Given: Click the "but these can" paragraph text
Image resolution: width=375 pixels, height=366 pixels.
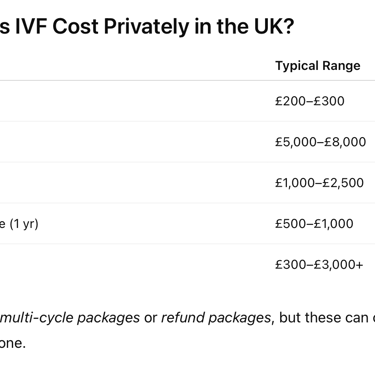Looking at the screenshot, I should pyautogui.click(x=322, y=318).
